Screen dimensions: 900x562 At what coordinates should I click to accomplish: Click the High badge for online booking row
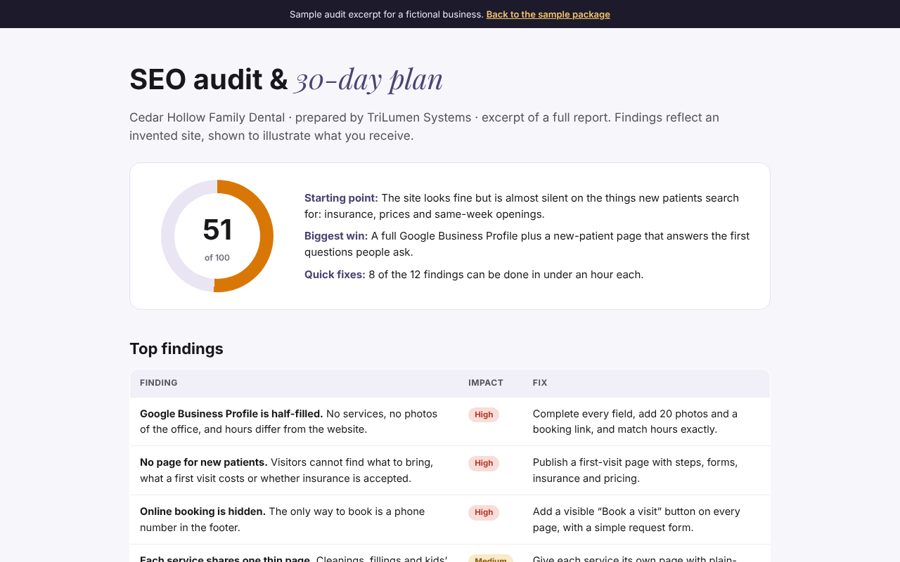coord(483,512)
